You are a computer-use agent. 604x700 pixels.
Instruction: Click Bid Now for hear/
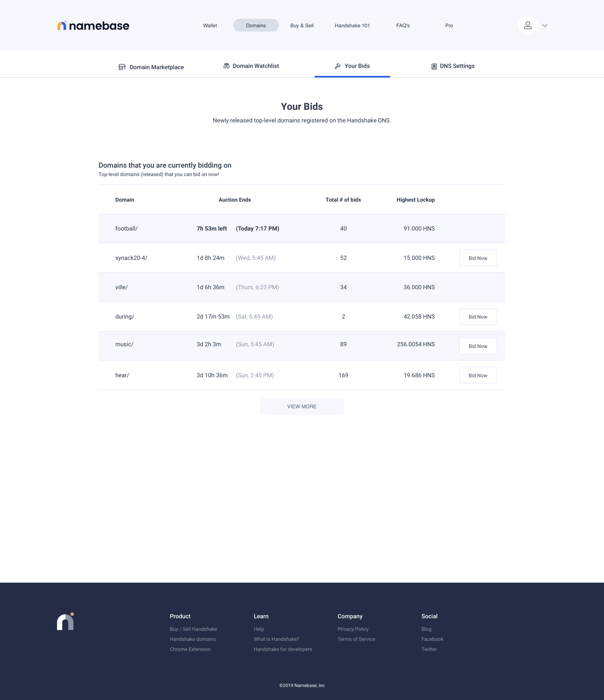coord(478,375)
